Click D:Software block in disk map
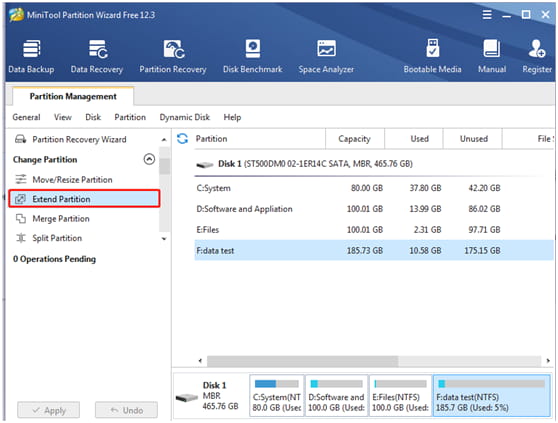Viewport: 558px width, 423px height. [336, 395]
